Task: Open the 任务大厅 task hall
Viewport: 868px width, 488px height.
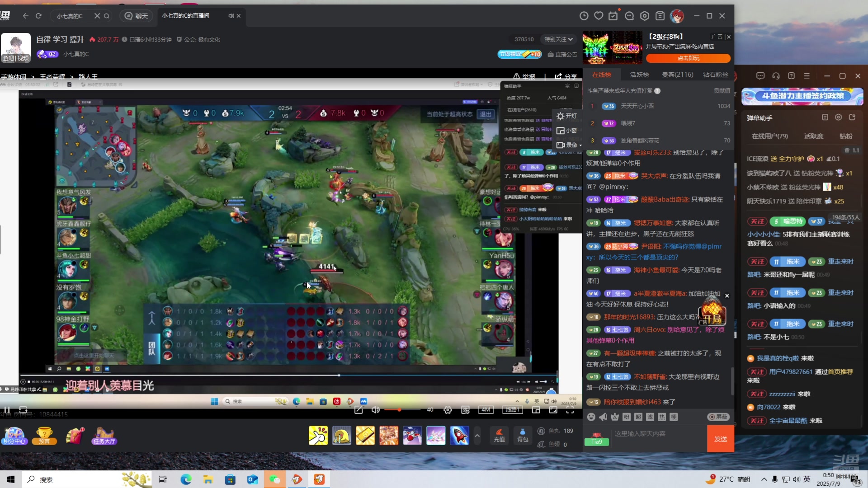Action: click(104, 436)
